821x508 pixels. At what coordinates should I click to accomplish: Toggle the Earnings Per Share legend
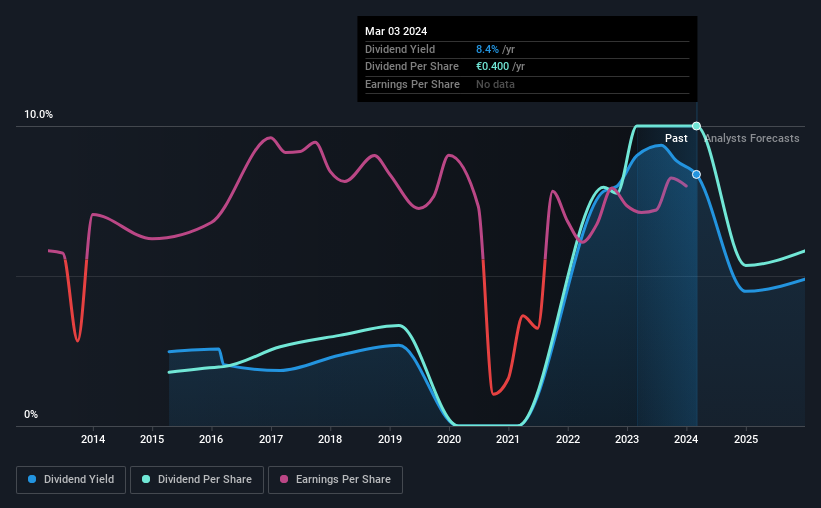click(x=335, y=480)
